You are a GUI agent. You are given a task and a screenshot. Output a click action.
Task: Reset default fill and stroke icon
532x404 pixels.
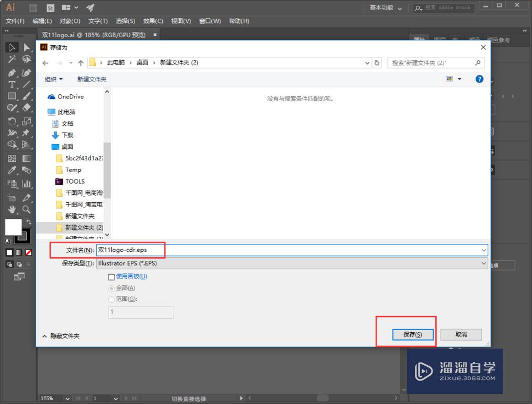pos(7,241)
